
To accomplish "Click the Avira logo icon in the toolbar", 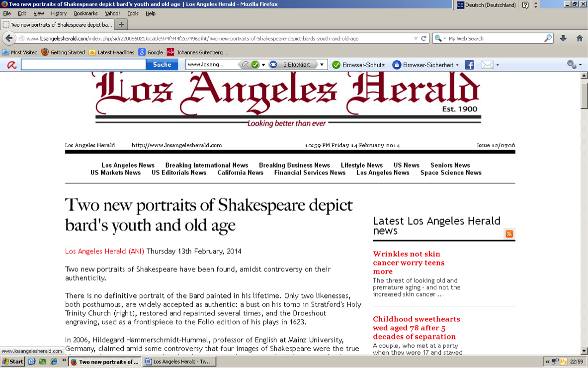I will coord(11,65).
